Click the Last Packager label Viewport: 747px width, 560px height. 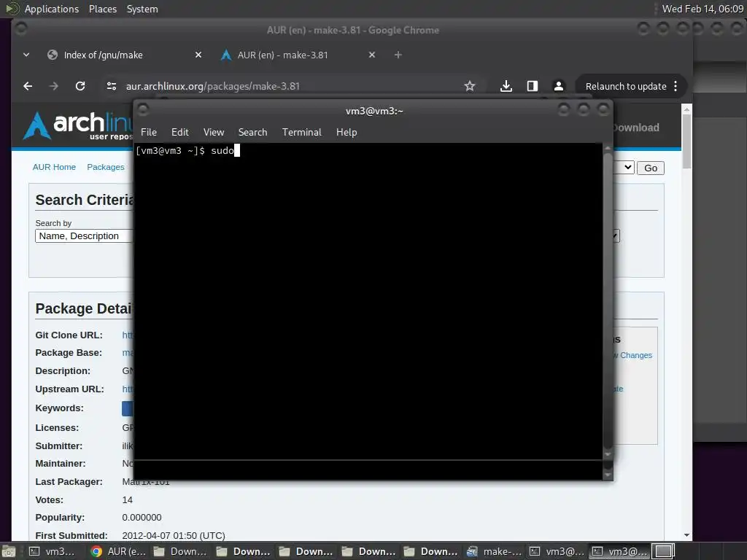coord(69,482)
